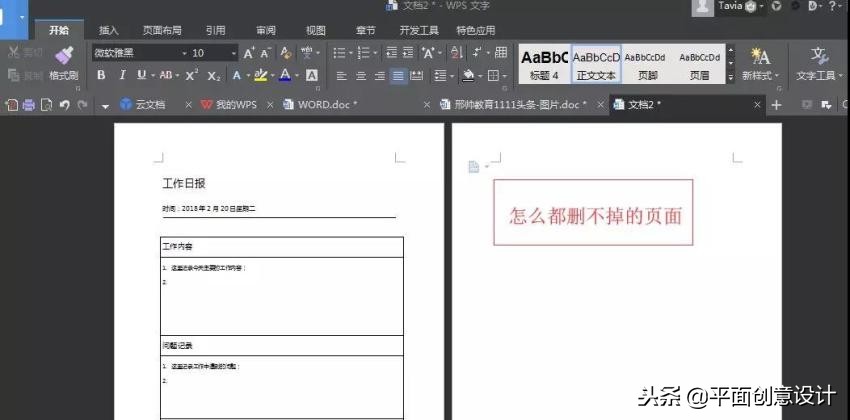Switch to the 开始 ribbon tab

pyautogui.click(x=59, y=30)
